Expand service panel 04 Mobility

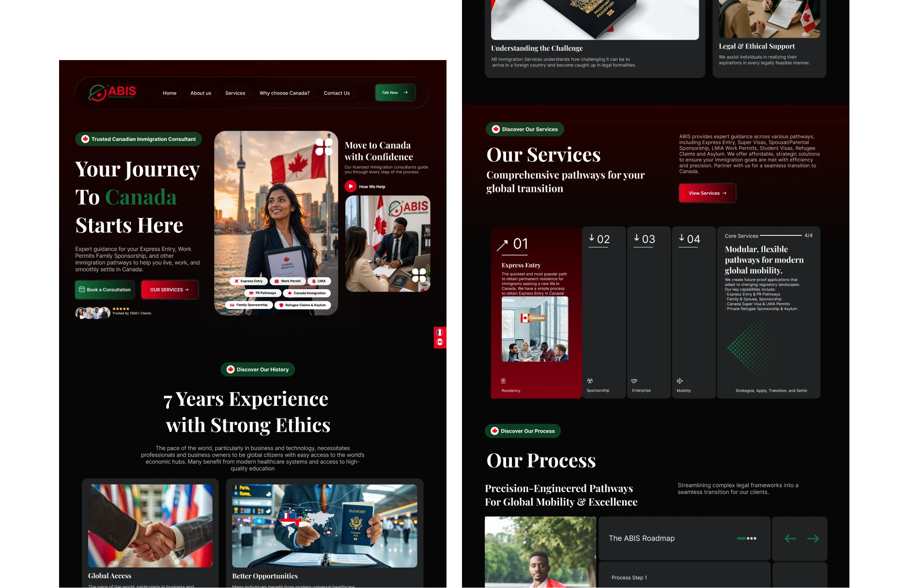pos(694,312)
